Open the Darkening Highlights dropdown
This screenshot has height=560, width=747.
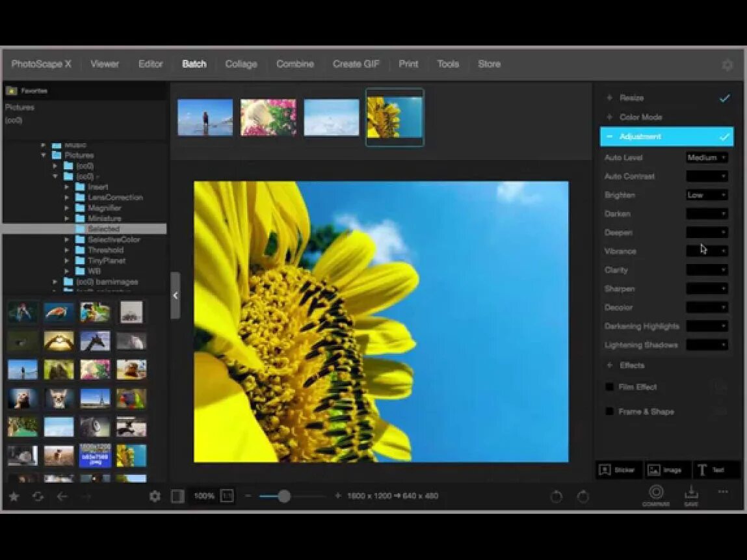707,326
